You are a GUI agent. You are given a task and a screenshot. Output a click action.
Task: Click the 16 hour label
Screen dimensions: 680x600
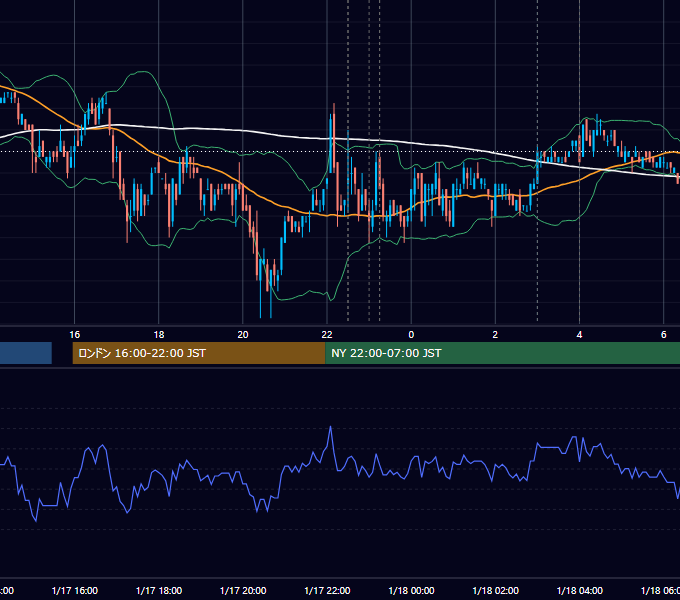click(75, 334)
